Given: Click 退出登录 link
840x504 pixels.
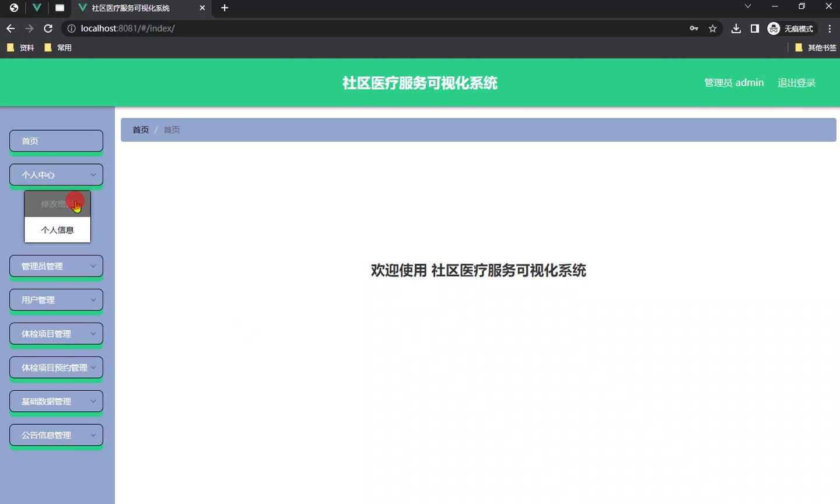Looking at the screenshot, I should click(796, 83).
